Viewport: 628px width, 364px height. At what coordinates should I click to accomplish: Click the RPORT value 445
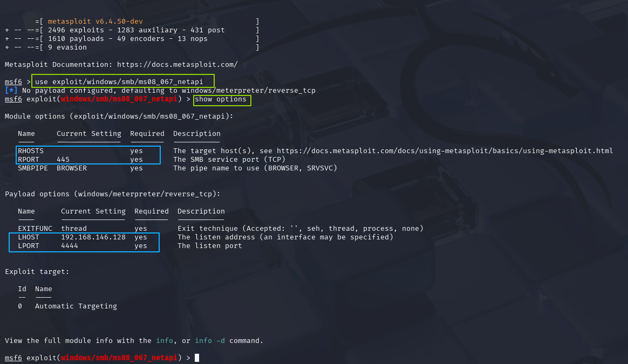click(63, 160)
